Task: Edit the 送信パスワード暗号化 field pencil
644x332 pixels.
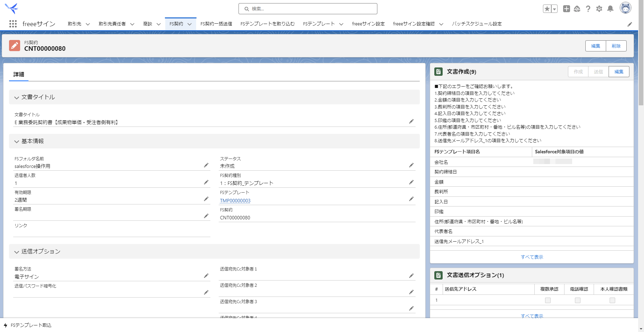Action: coord(206,292)
